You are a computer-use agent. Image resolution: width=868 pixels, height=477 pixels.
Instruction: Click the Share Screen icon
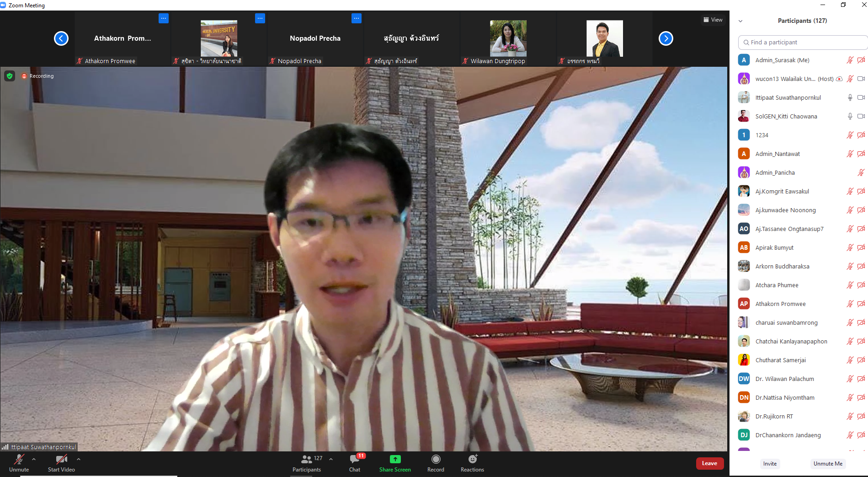(395, 459)
